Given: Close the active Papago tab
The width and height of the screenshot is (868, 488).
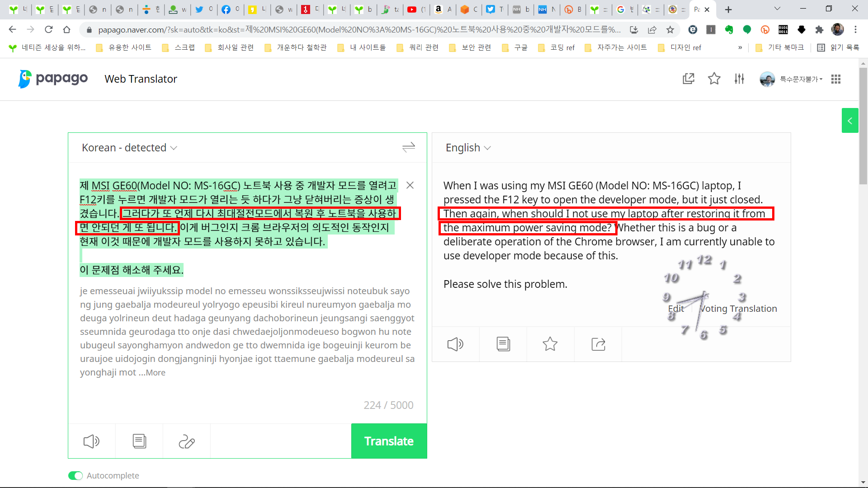Looking at the screenshot, I should click(707, 9).
